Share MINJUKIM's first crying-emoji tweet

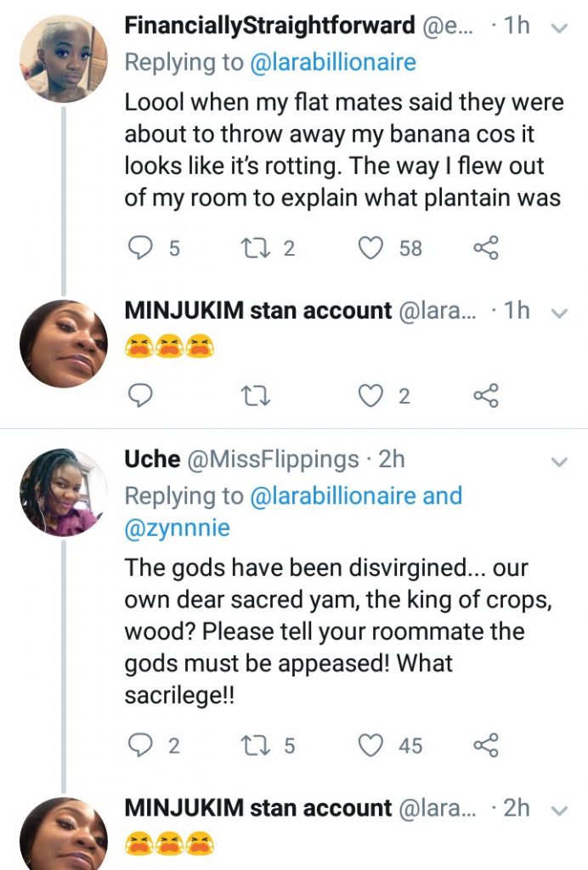coord(485,395)
